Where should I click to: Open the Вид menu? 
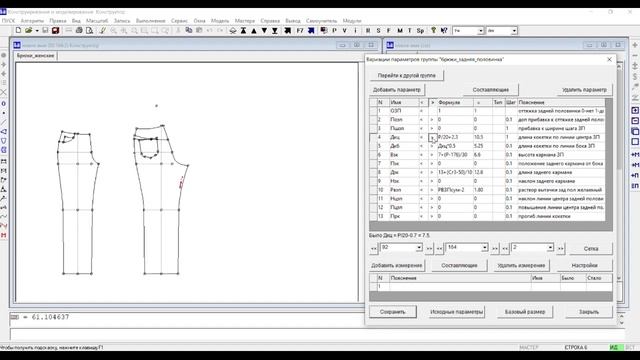tap(76, 20)
